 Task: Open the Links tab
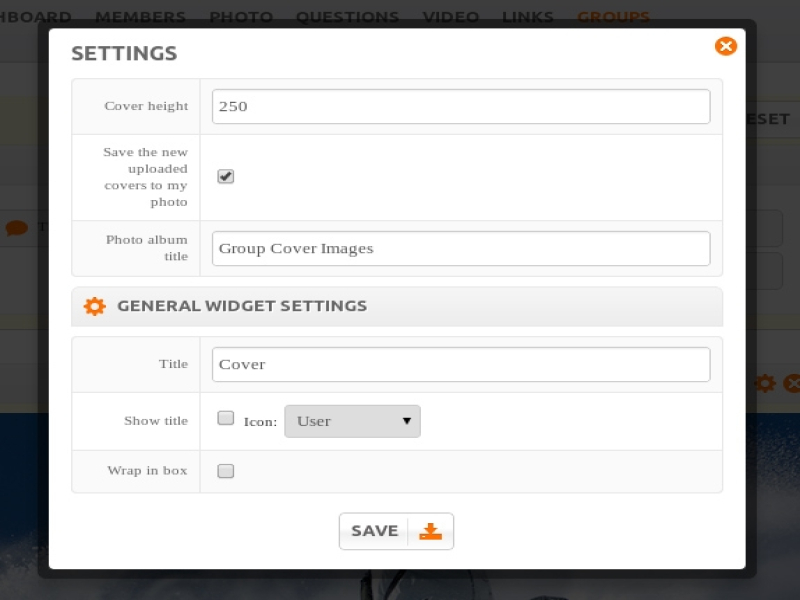click(x=528, y=17)
